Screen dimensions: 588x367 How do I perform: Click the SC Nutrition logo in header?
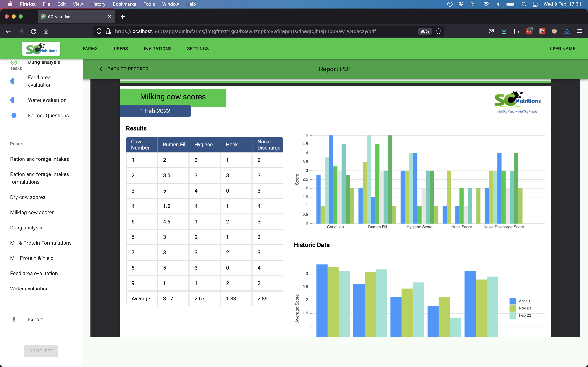click(x=41, y=49)
